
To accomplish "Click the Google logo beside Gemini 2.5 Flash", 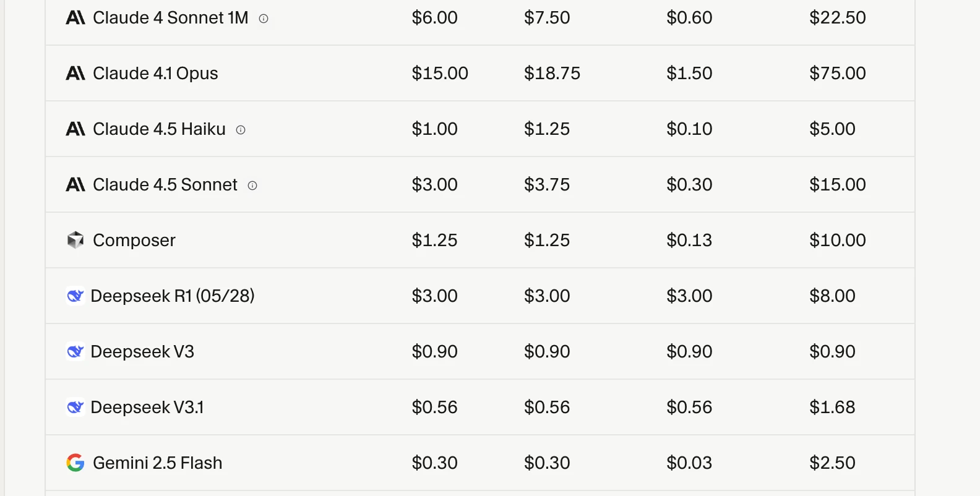I will (x=75, y=463).
